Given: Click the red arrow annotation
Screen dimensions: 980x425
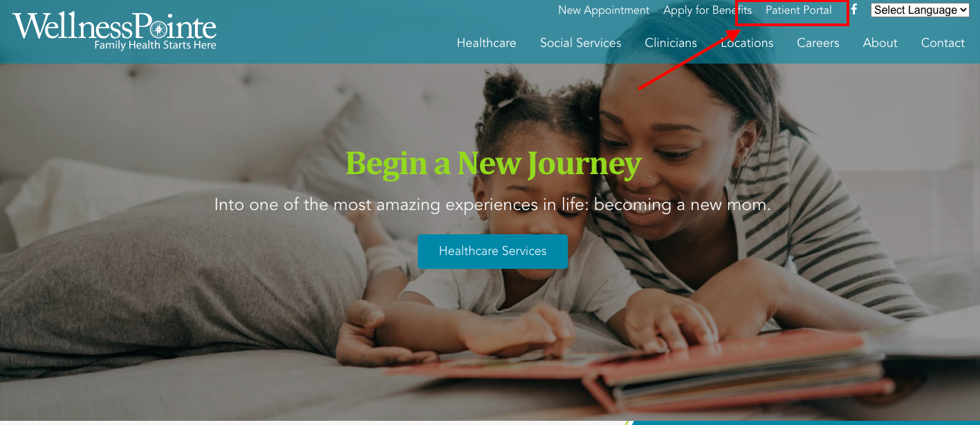Looking at the screenshot, I should pos(690,59).
